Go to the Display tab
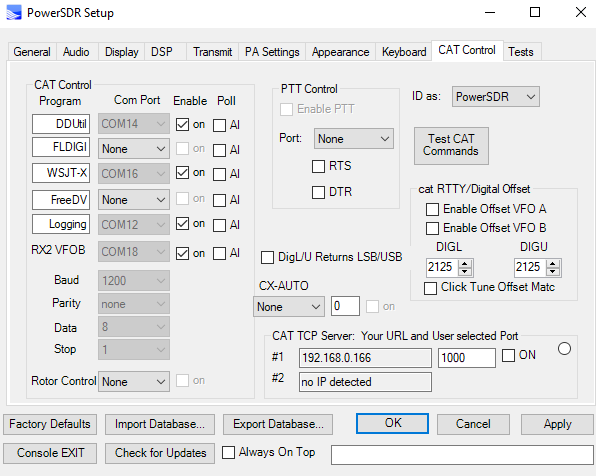 [x=121, y=52]
